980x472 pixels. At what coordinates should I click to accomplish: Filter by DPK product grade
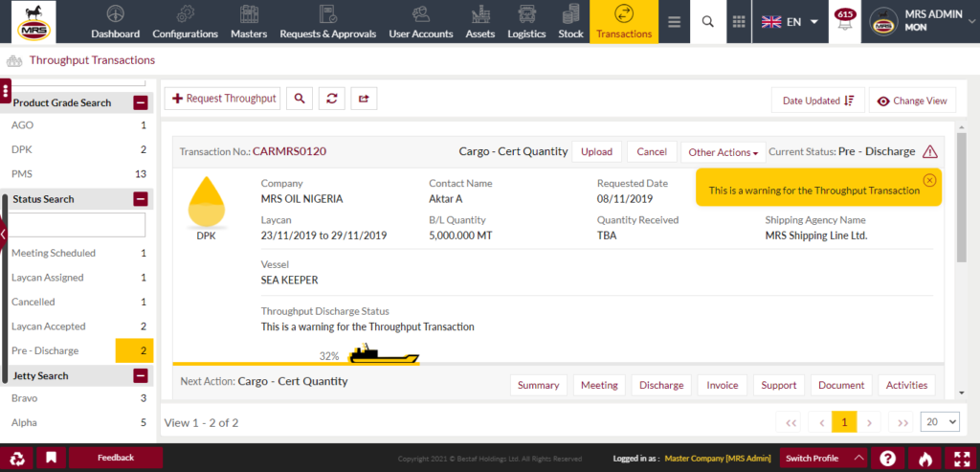coord(78,149)
